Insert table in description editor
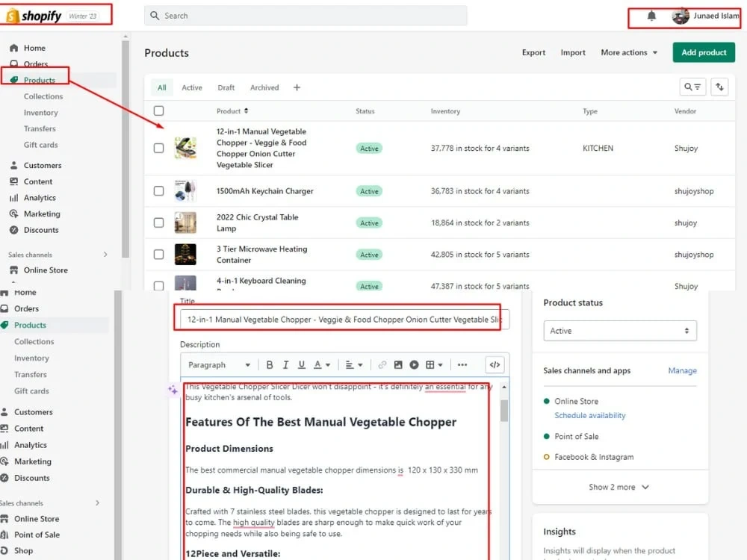Screen dimensions: 747x560 click(434, 365)
